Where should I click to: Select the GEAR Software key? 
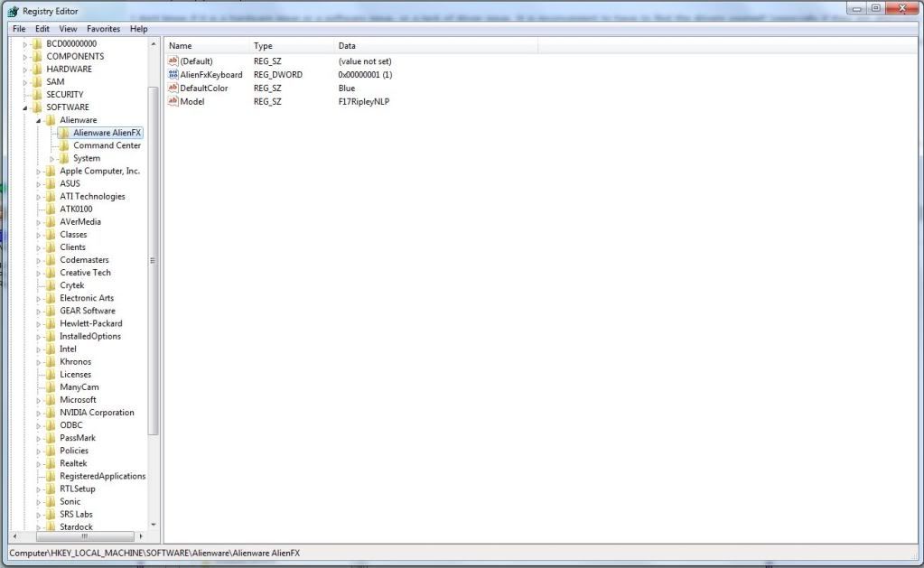coord(88,311)
